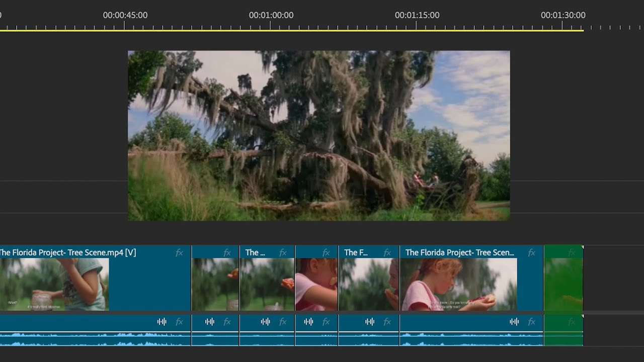
Task: Click fx badge on 'The Florida Project- Tree Scen...' clip
Action: point(531,253)
